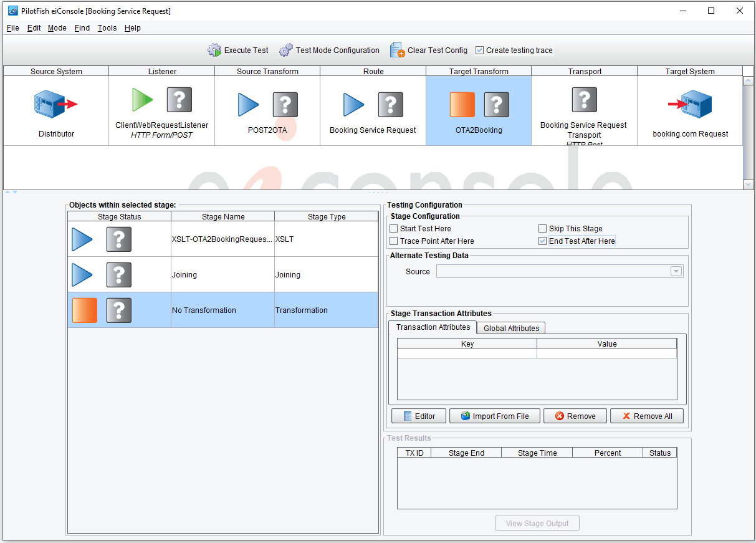Click Clear Test Config
The height and width of the screenshot is (543, 756).
(x=429, y=50)
